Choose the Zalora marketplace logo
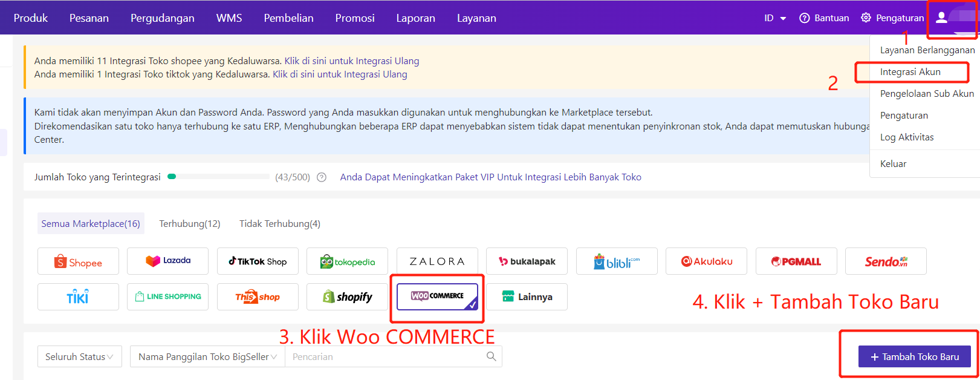This screenshot has width=980, height=380. [x=437, y=261]
